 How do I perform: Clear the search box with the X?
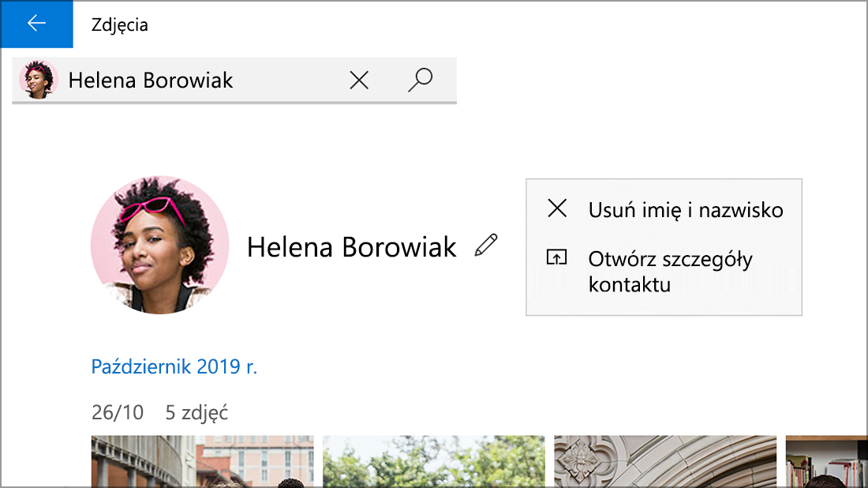click(359, 81)
